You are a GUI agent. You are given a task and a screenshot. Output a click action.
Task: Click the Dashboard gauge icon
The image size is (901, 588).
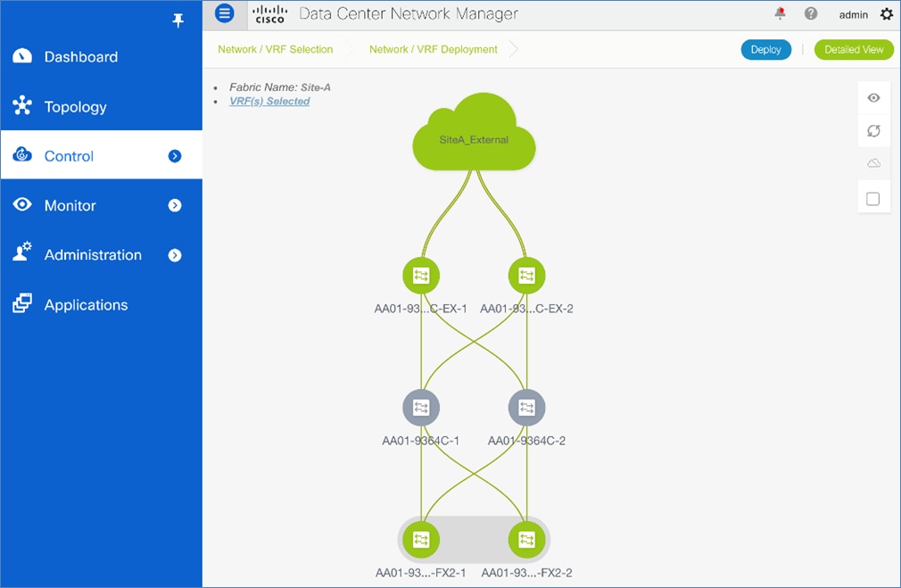point(22,55)
